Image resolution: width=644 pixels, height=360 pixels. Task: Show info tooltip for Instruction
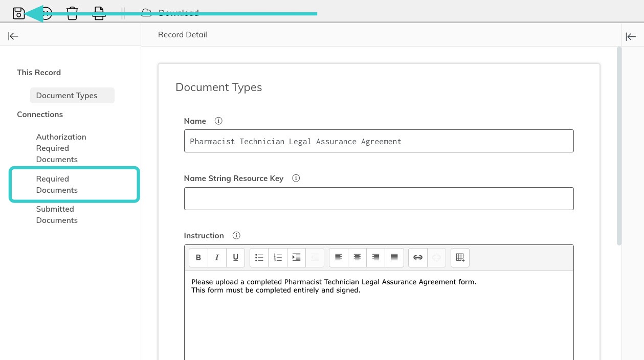(236, 236)
